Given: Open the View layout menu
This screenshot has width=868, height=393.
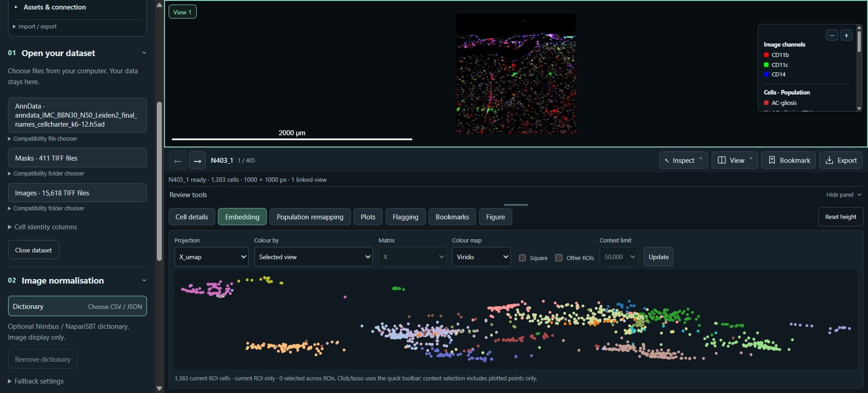Looking at the screenshot, I should click(x=735, y=160).
